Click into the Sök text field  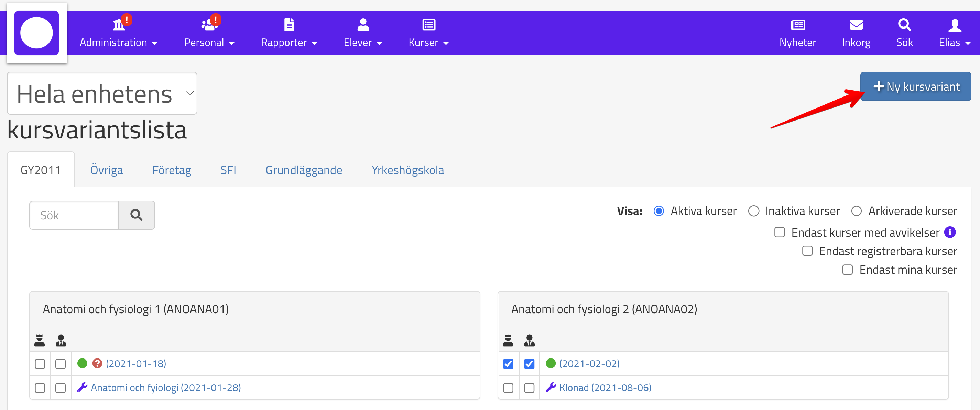[74, 215]
